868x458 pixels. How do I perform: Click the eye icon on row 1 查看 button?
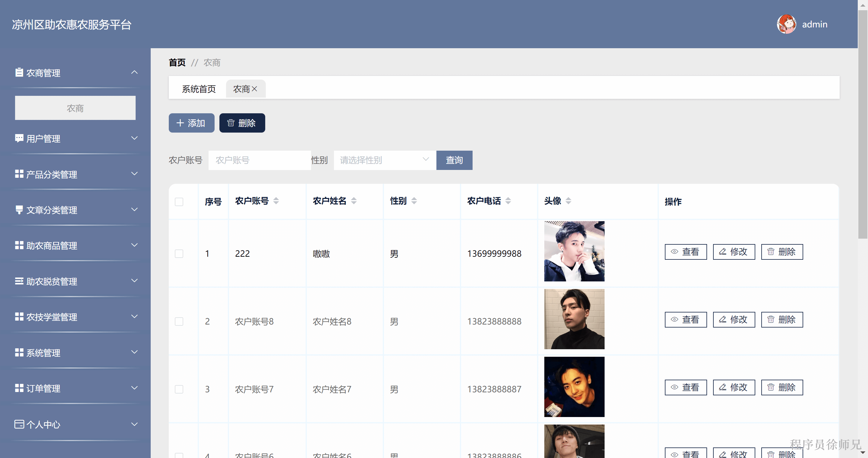[674, 252]
